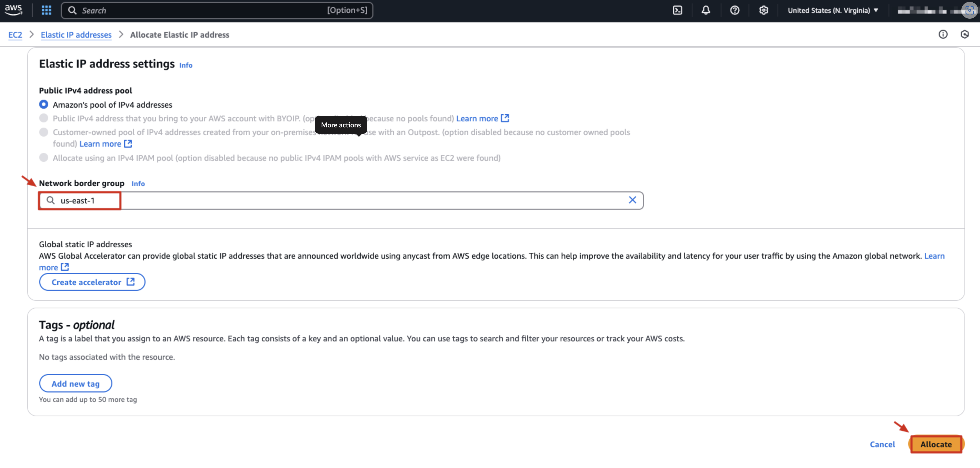Viewport: 980px width, 468px height.
Task: Clear the Network border group field
Action: click(632, 200)
